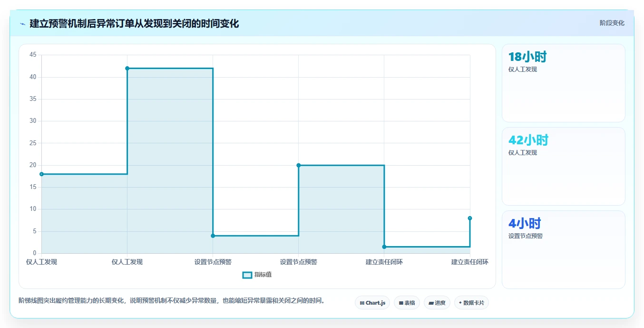Click 设置节点预警 label inside the 4小时 card
644x328 pixels.
[525, 236]
